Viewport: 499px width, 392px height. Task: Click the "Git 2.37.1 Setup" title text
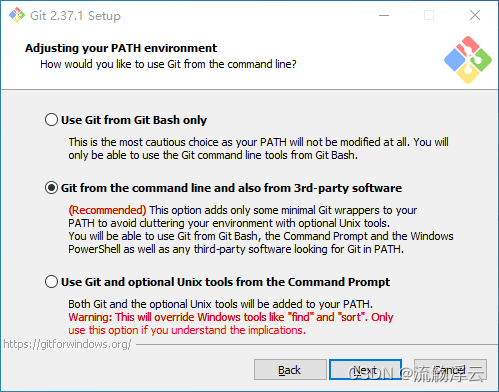[x=75, y=16]
